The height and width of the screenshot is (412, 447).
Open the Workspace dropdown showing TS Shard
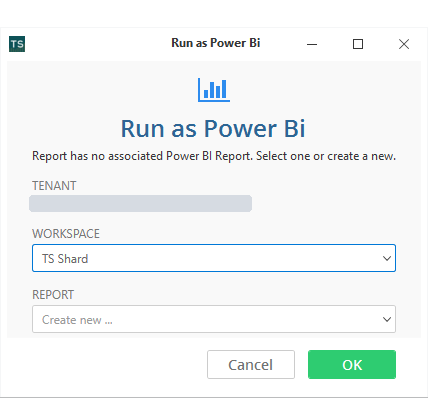pyautogui.click(x=214, y=258)
